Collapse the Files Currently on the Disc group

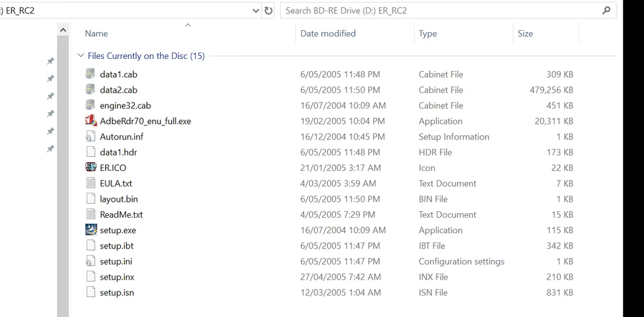tap(80, 56)
